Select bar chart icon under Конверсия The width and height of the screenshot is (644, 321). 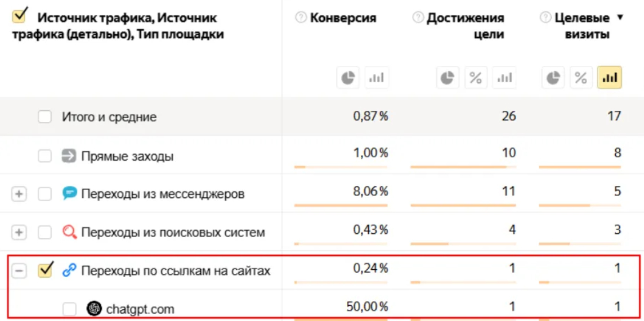(376, 78)
